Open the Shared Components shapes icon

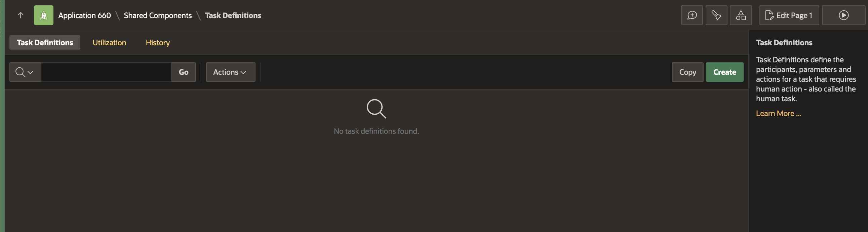741,15
